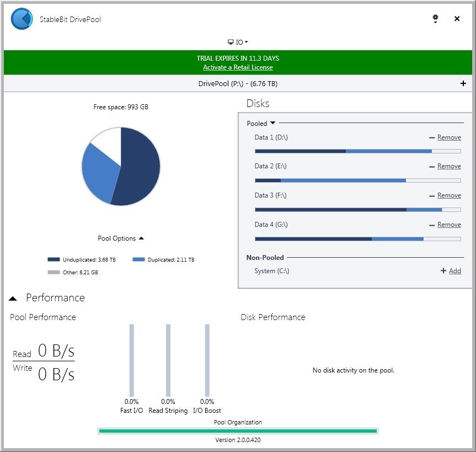Select the DrivePool (P:\) pool header
476x452 pixels.
[x=238, y=83]
